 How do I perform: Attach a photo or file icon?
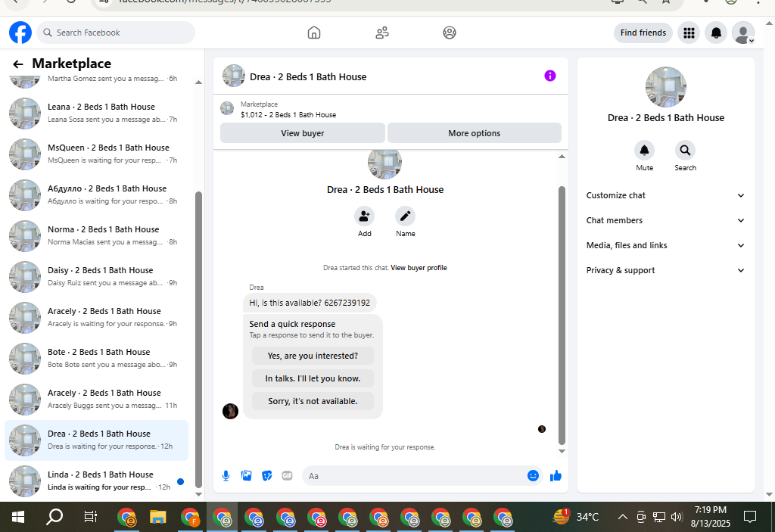point(246,476)
